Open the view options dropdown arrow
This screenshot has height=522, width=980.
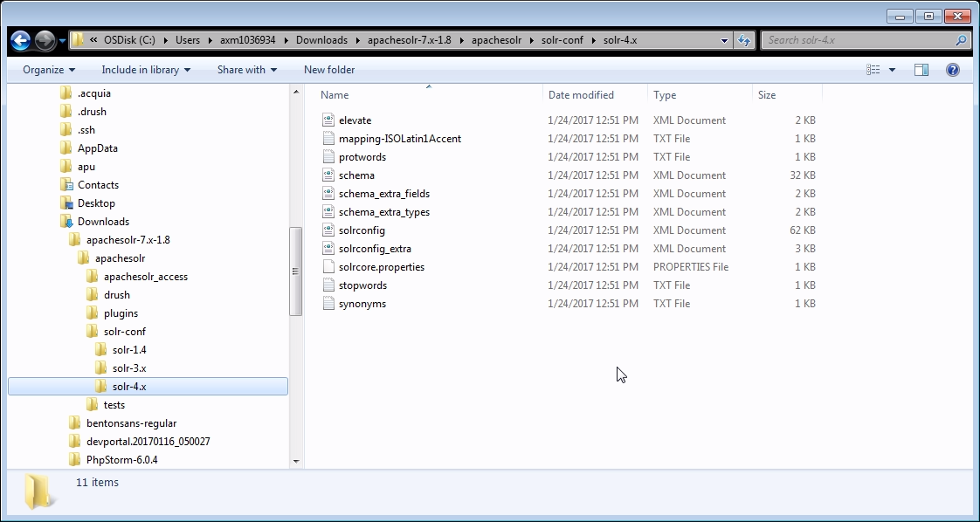click(892, 70)
